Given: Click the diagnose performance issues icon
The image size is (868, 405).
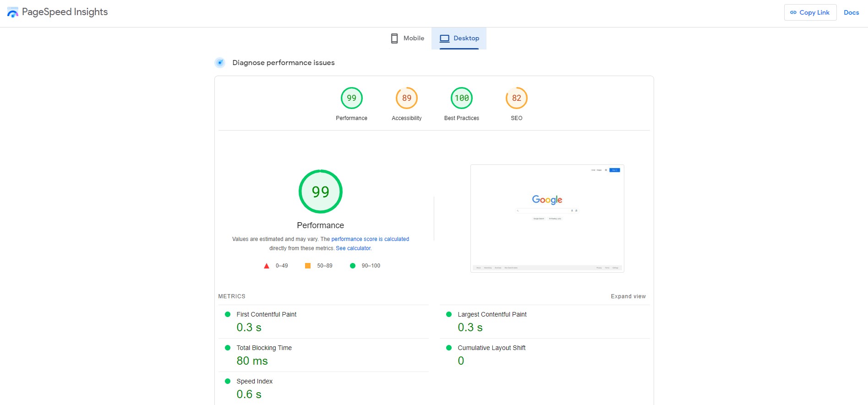Looking at the screenshot, I should pyautogui.click(x=220, y=63).
